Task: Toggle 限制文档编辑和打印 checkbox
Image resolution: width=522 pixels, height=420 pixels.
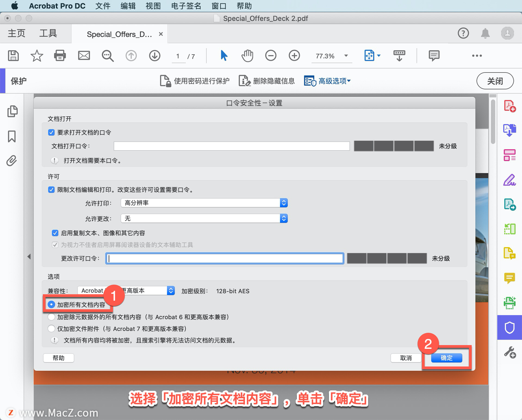Action: [x=51, y=190]
